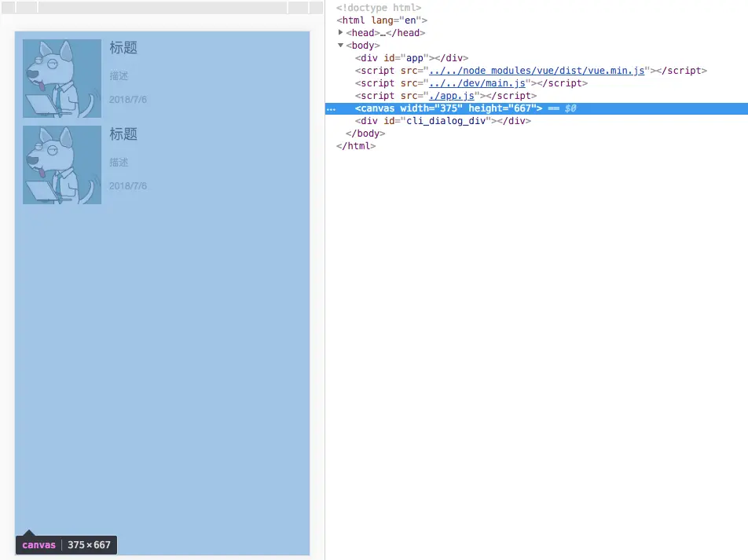Select the highlighted canvas element row
The width and height of the screenshot is (748, 560).
[536, 108]
